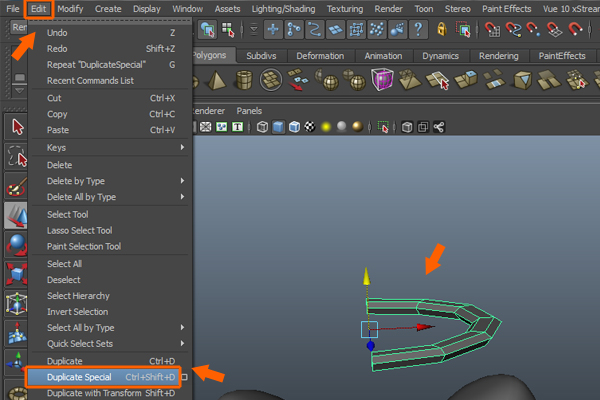The height and width of the screenshot is (400, 600).
Task: Select the Soft Modification tool icon
Action: tap(16, 333)
